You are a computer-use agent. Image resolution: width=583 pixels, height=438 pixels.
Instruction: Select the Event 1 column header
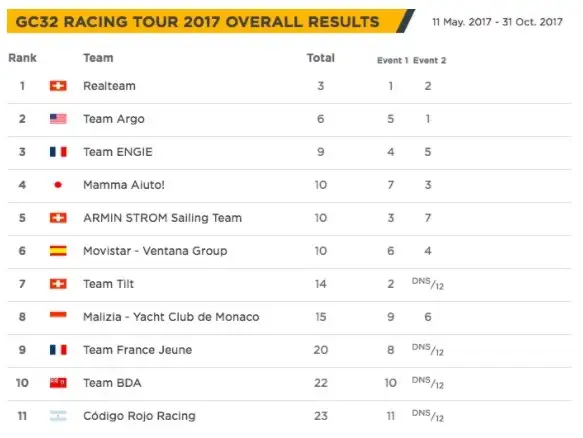[x=393, y=61]
